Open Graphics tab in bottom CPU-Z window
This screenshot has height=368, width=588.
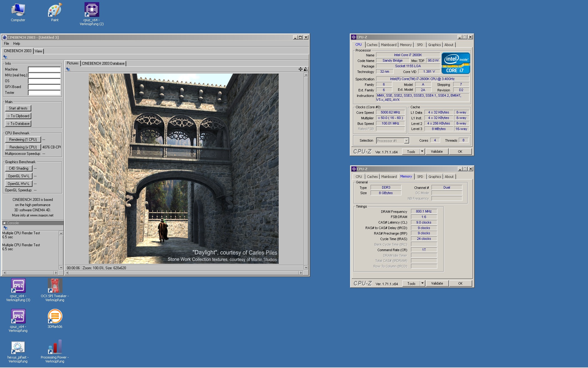[435, 177]
